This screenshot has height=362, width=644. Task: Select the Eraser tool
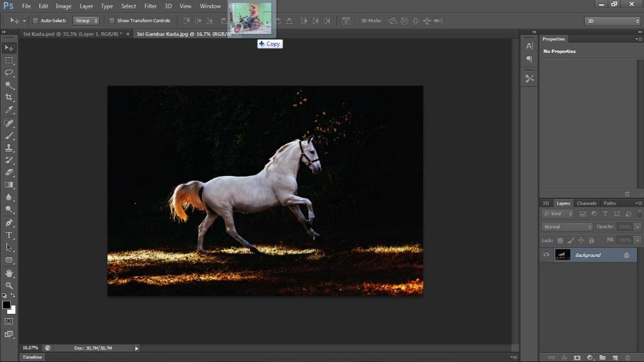pyautogui.click(x=9, y=172)
